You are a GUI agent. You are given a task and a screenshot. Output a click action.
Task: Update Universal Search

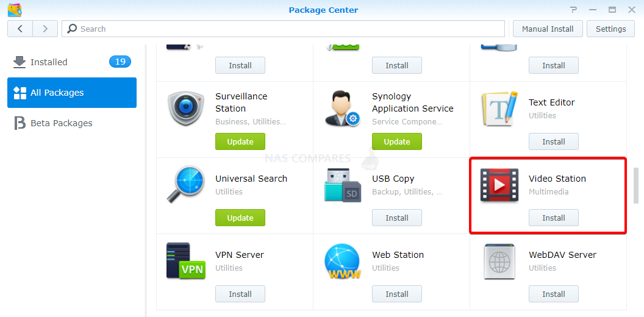click(x=240, y=218)
